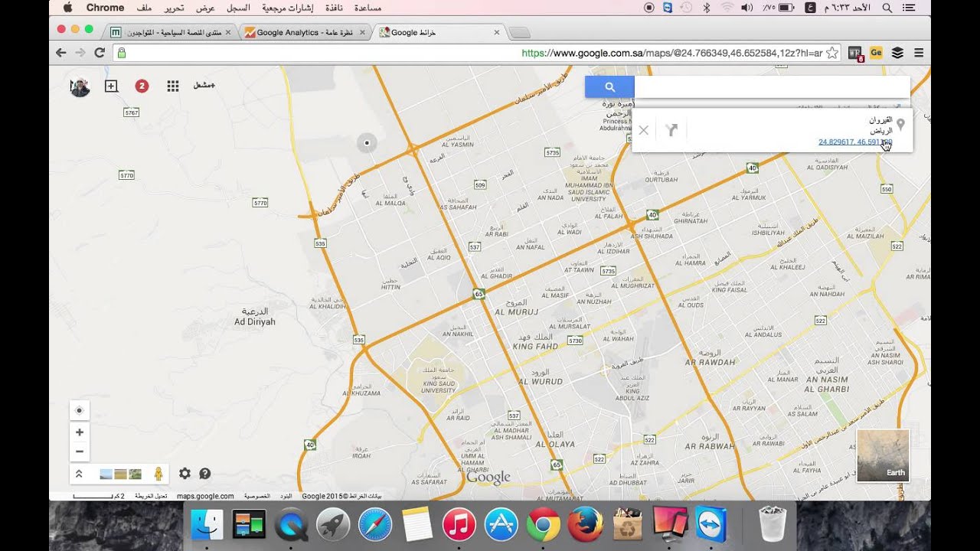Open the map help question mark

[205, 474]
